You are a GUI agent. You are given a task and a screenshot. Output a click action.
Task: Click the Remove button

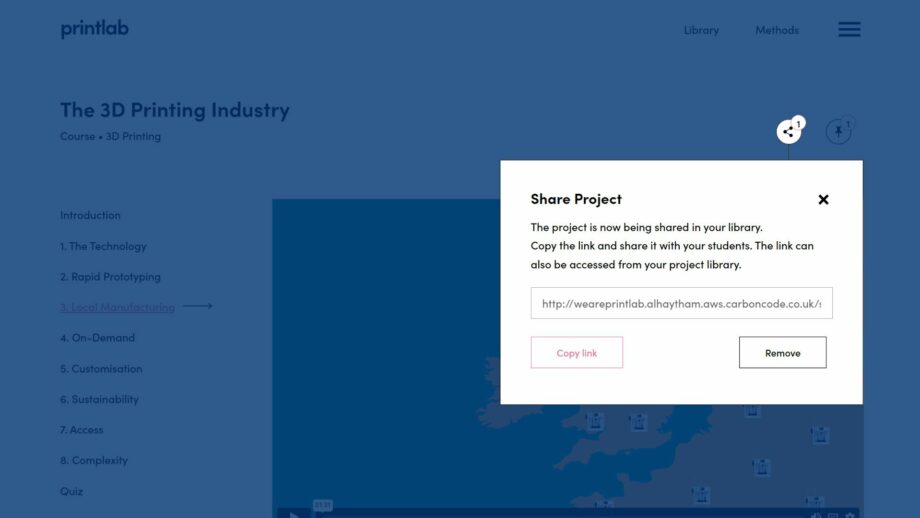tap(782, 353)
